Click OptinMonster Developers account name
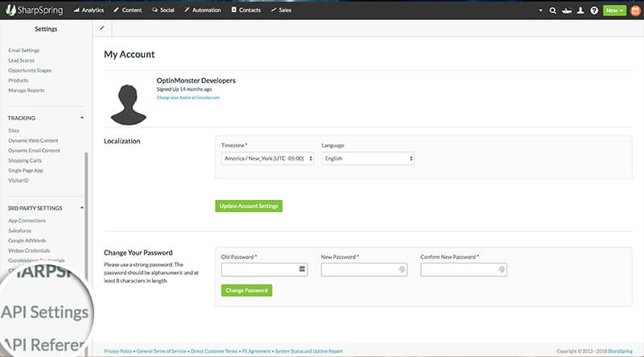This screenshot has height=357, width=644. click(x=196, y=81)
